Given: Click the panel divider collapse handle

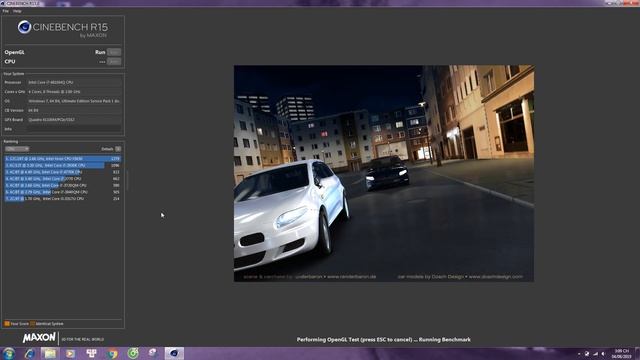Looking at the screenshot, I should (127, 181).
